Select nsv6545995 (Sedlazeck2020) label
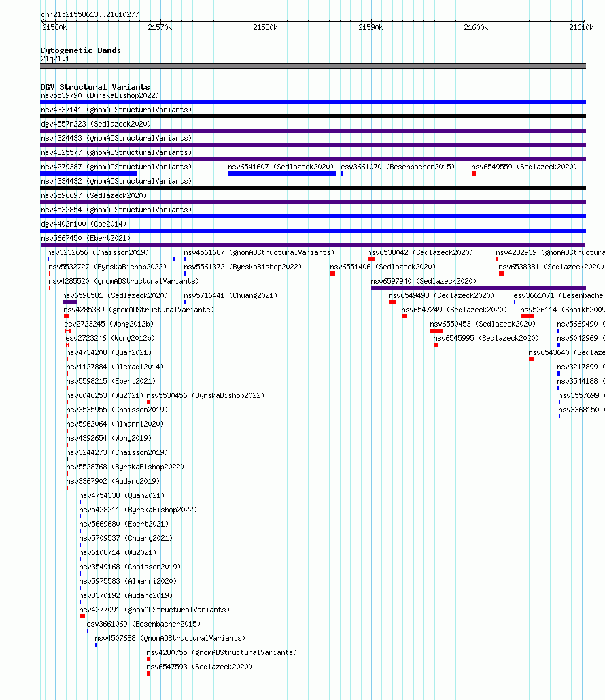Image resolution: width=605 pixels, height=700 pixels. (x=486, y=338)
